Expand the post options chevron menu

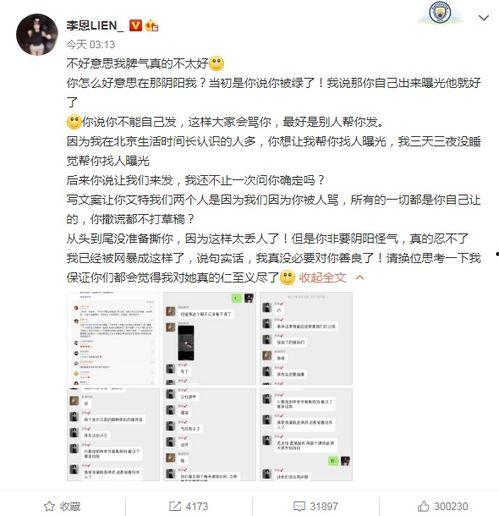click(484, 17)
